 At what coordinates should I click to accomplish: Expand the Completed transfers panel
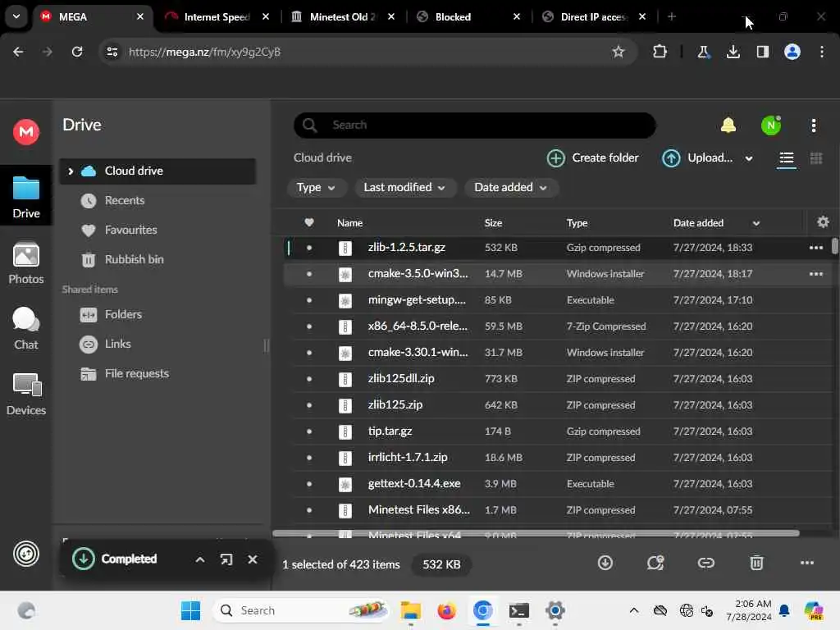(x=200, y=559)
